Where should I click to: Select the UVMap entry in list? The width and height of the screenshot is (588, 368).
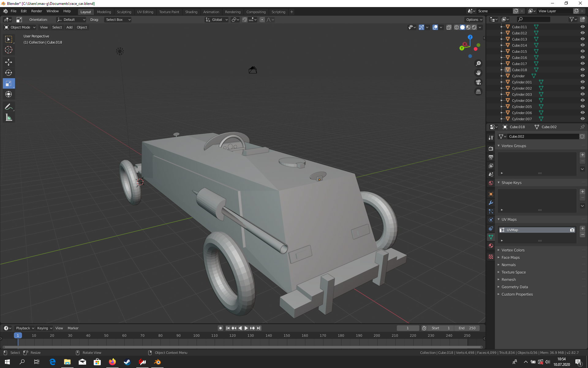tap(537, 230)
